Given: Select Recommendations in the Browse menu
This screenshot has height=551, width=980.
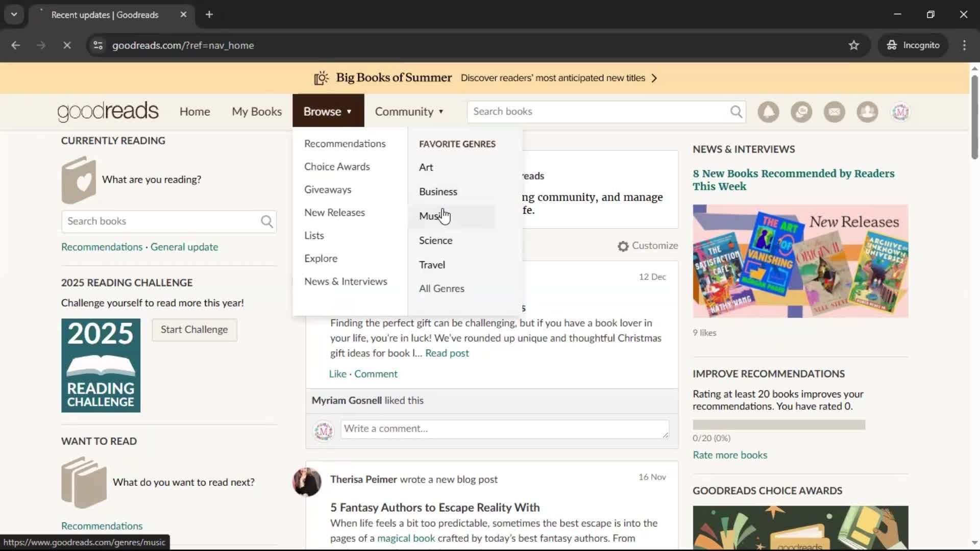Looking at the screenshot, I should pos(345,144).
